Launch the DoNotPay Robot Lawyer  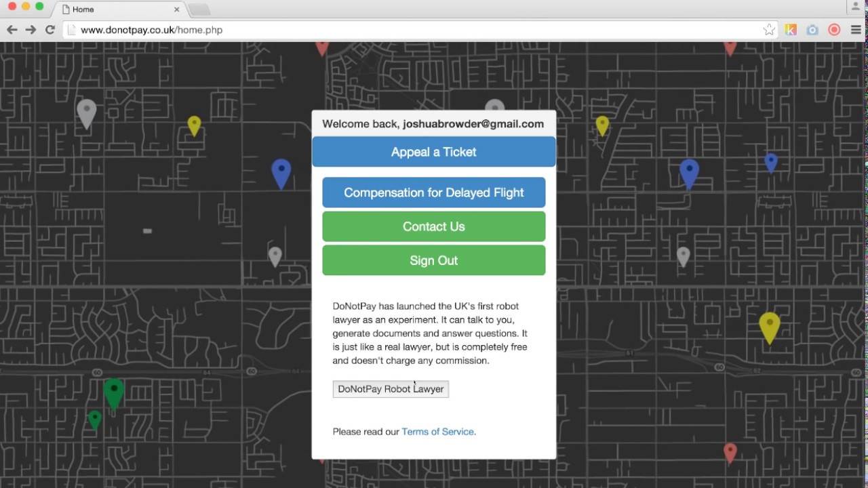point(391,389)
